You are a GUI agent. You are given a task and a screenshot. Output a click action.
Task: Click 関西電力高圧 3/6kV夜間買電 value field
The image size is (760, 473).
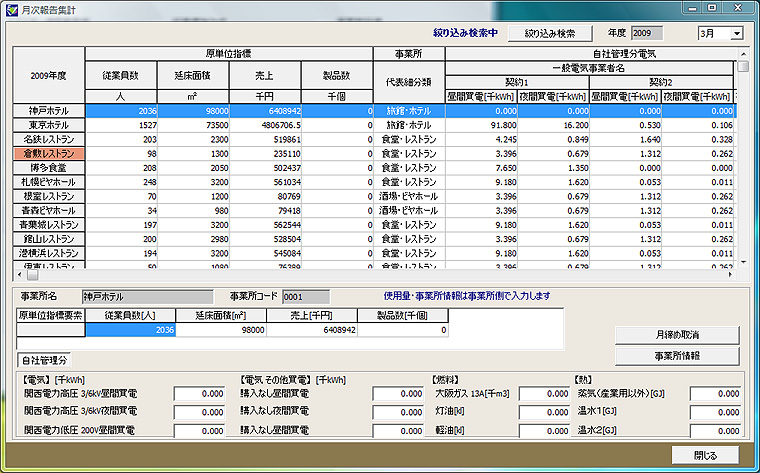click(199, 412)
